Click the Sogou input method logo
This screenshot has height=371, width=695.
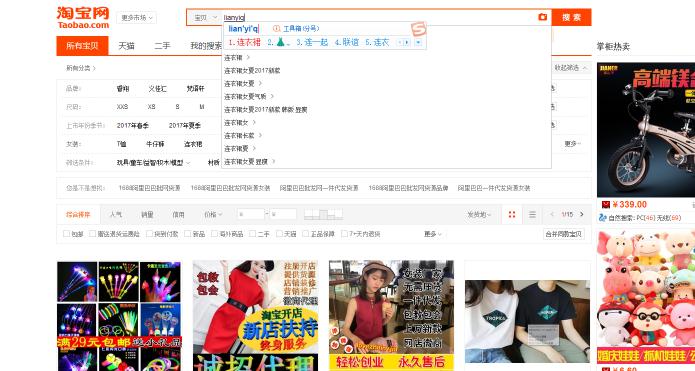(x=418, y=29)
